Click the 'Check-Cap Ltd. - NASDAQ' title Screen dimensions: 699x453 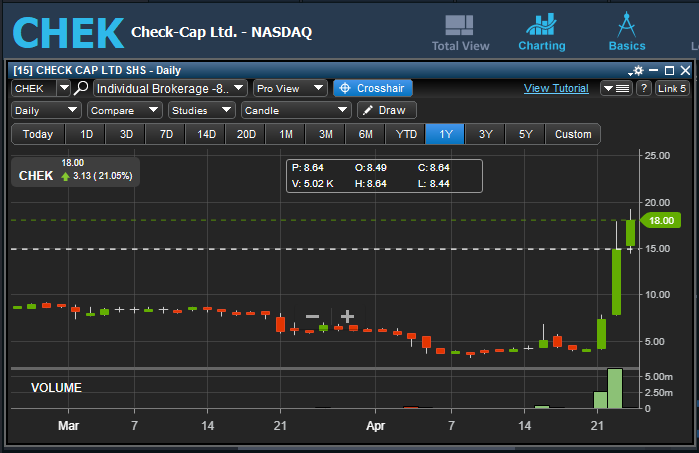222,32
